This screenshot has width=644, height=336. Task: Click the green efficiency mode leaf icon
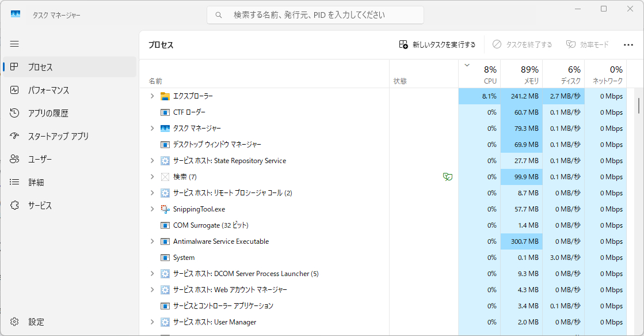(x=448, y=177)
